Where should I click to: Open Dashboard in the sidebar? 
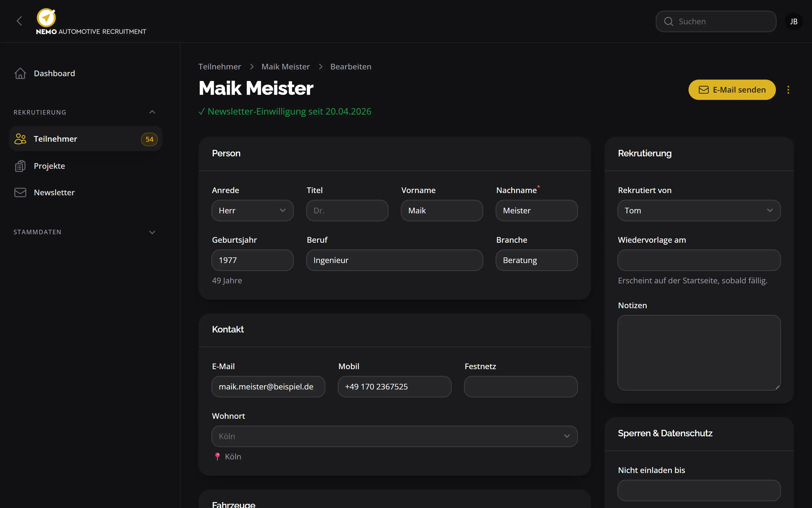click(x=85, y=73)
